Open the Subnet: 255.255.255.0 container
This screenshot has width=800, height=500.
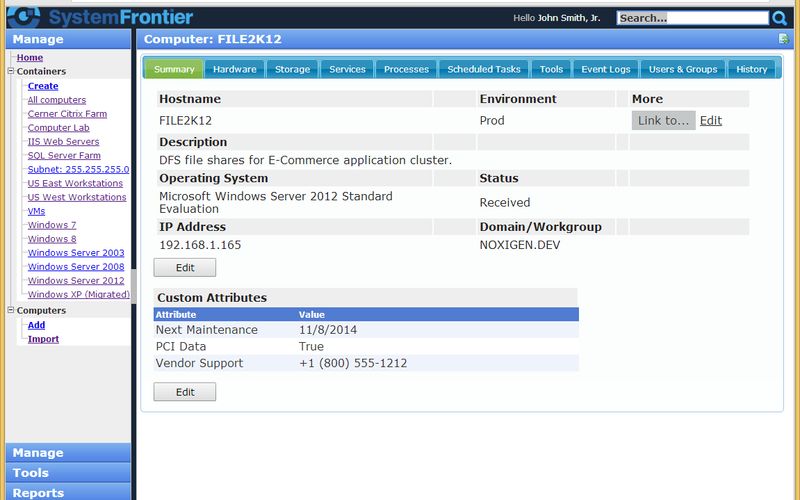tap(78, 169)
